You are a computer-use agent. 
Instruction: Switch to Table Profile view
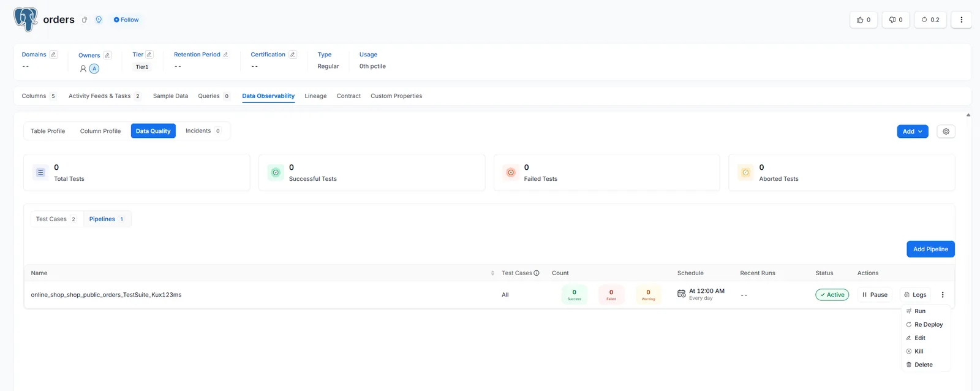[x=48, y=131]
